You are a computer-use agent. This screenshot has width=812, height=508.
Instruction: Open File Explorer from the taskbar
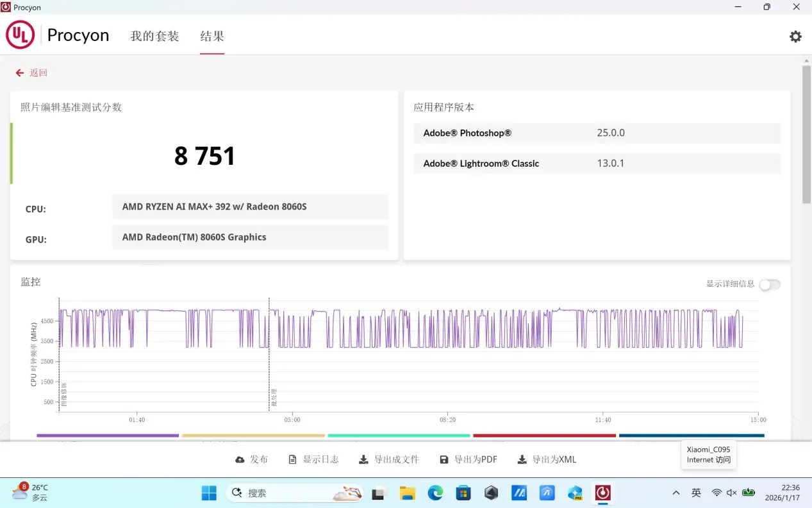(x=407, y=493)
